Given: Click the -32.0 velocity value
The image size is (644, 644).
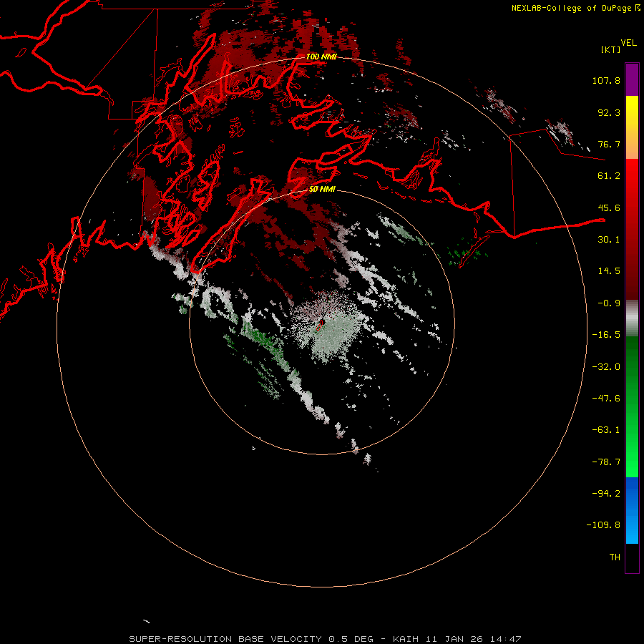Looking at the screenshot, I should [x=606, y=367].
